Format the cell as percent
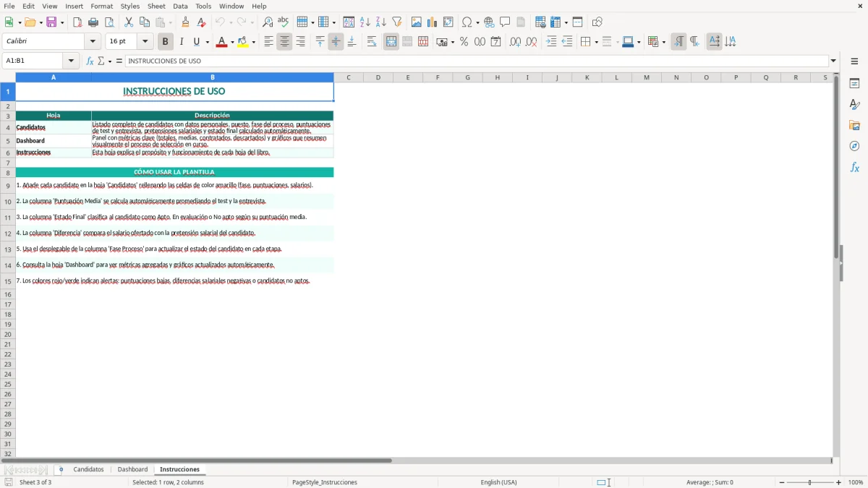 click(464, 42)
